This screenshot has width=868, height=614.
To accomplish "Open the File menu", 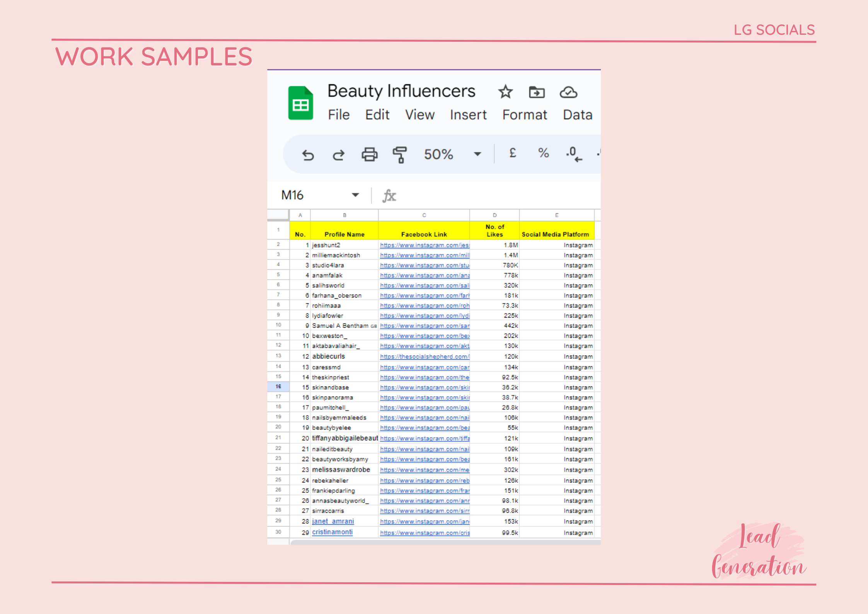I will 339,115.
